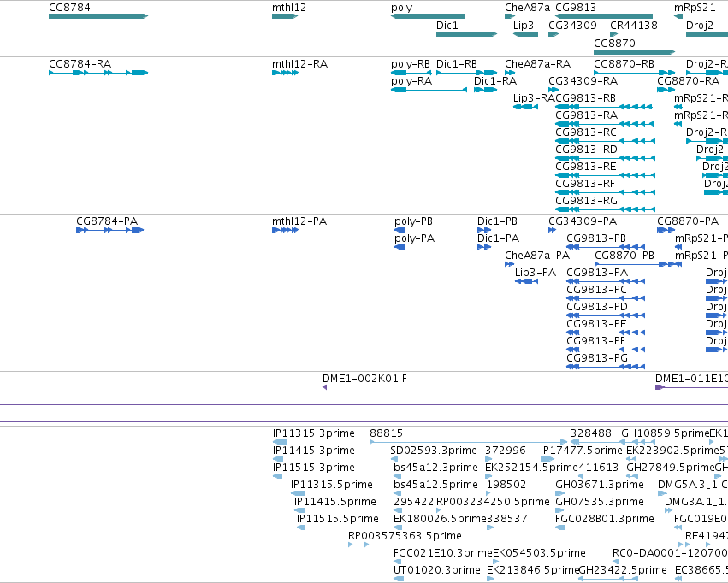
Task: Select the mthl12-PA protein feature
Action: pyautogui.click(x=285, y=230)
